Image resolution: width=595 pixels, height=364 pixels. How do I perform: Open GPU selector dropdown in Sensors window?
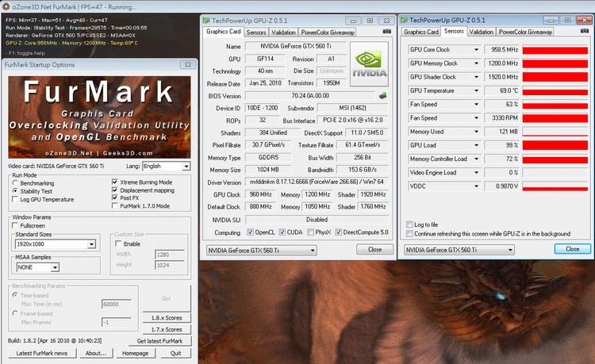click(459, 250)
